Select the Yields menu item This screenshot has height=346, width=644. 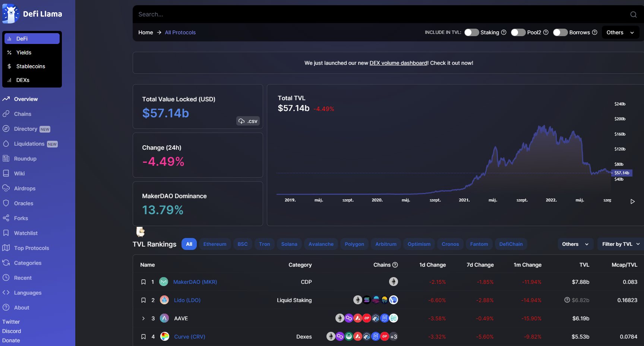(x=32, y=53)
